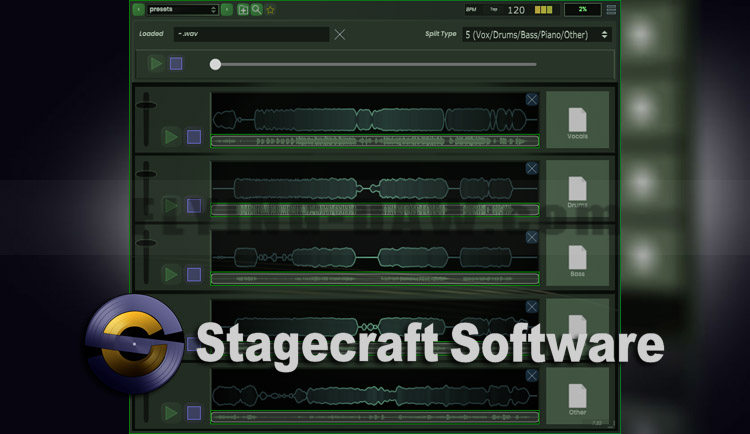Click the Vocals file export tile

click(577, 120)
